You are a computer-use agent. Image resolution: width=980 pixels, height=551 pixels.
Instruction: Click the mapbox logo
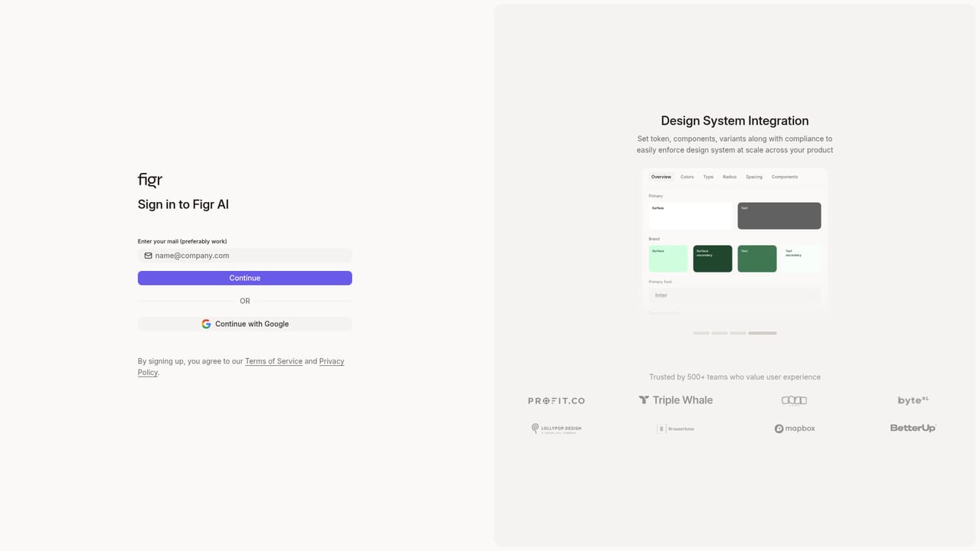tap(795, 429)
